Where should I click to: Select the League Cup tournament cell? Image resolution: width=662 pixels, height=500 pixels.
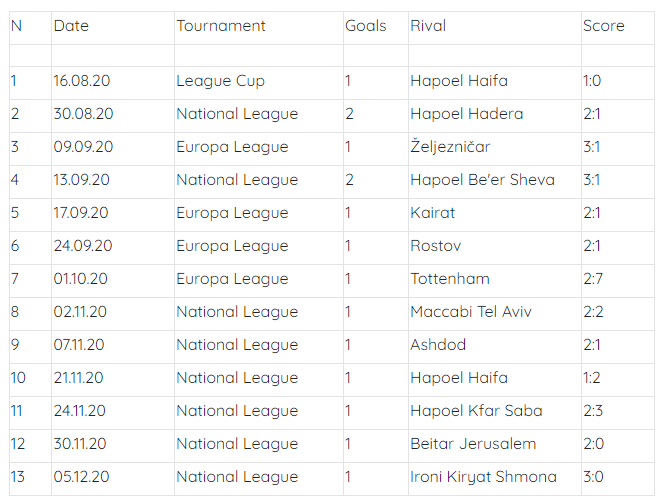click(x=220, y=81)
